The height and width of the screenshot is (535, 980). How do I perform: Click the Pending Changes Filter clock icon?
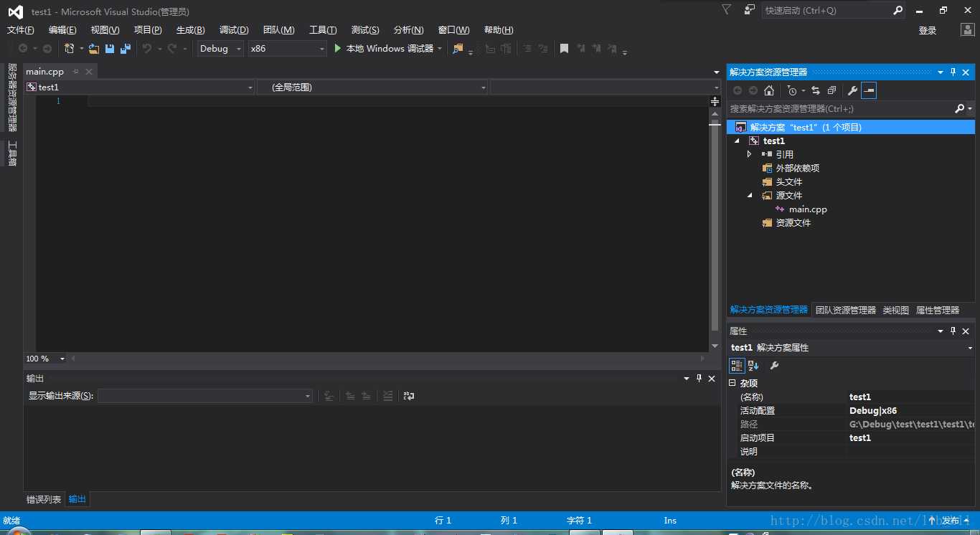click(x=792, y=90)
